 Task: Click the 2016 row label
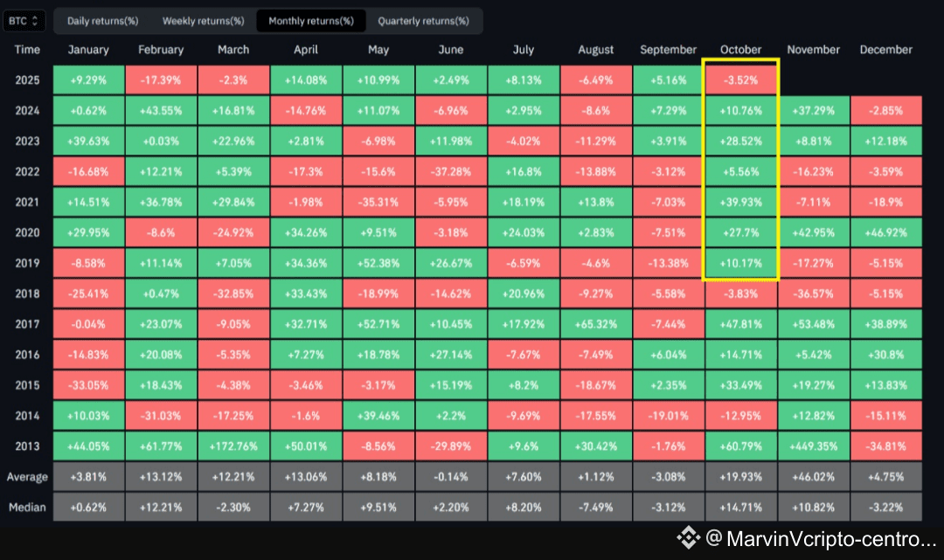coord(27,355)
